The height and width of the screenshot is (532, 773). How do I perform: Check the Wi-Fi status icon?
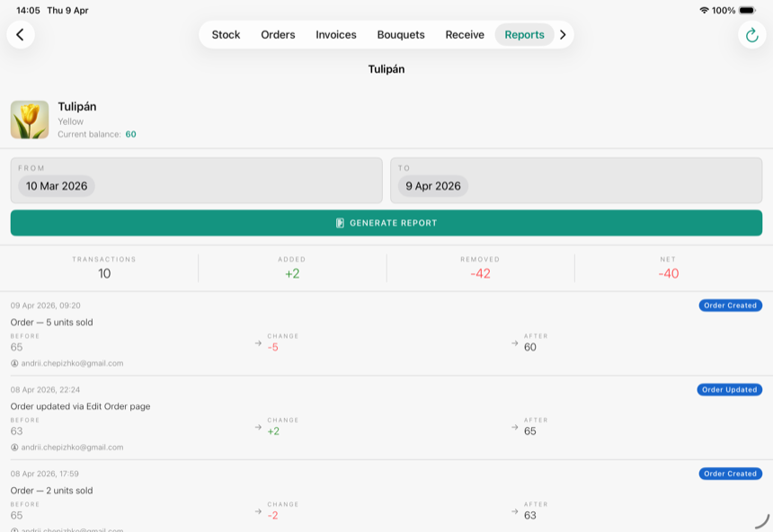pos(704,11)
